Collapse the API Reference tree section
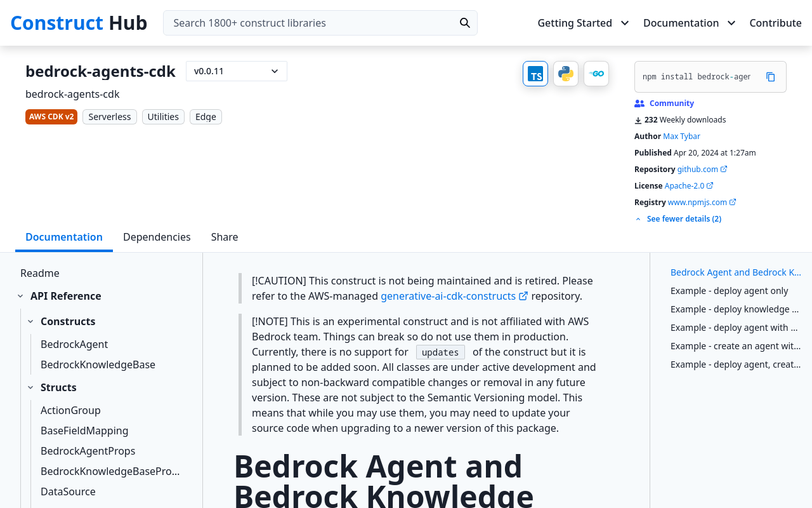The image size is (812, 508). coord(20,296)
